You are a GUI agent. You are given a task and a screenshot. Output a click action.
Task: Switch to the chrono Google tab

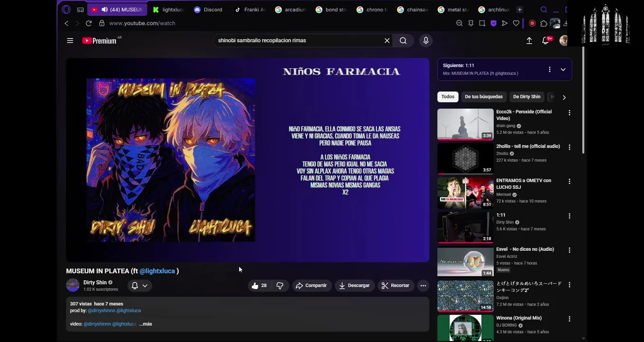point(373,9)
